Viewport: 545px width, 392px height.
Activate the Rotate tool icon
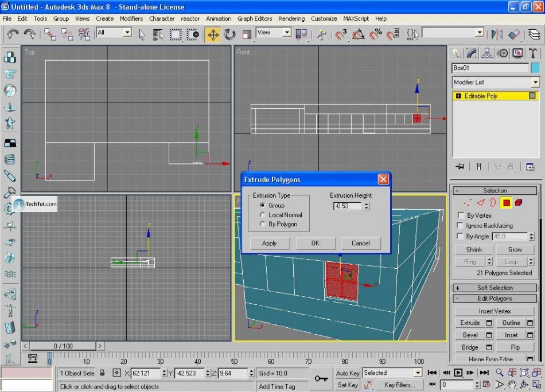(x=230, y=35)
